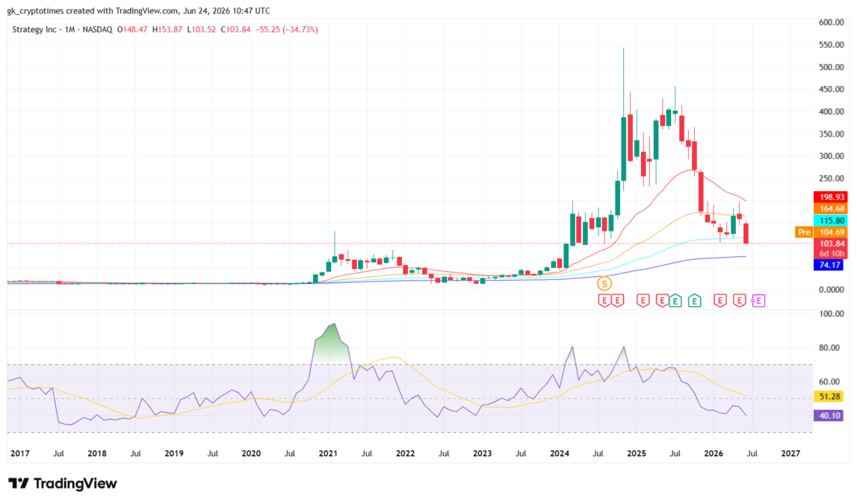
Task: Click the purple upcoming earnings marker
Action: 758,300
